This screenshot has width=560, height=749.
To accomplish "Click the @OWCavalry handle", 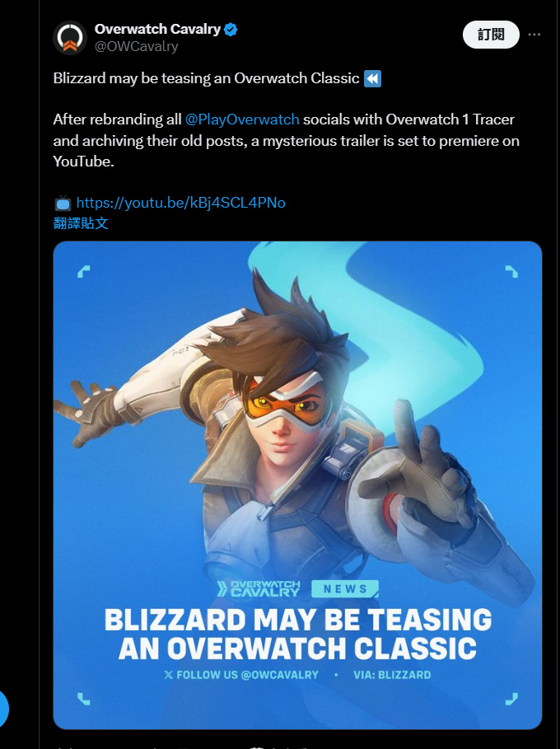I will [137, 46].
